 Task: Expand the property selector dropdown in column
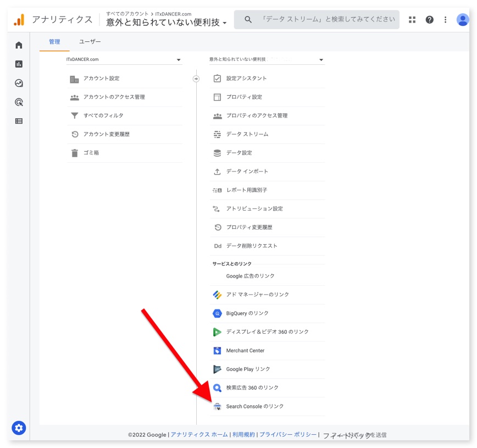tap(267, 60)
